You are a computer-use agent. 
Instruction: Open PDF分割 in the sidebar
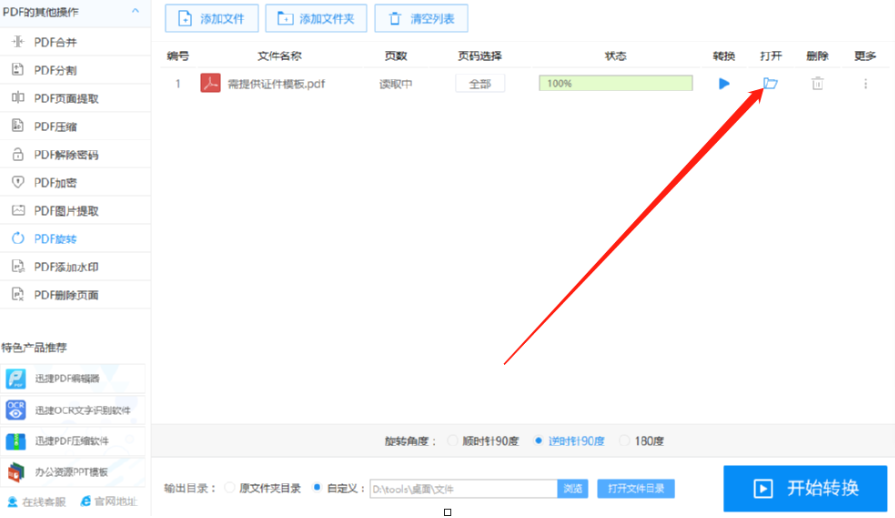pos(75,70)
